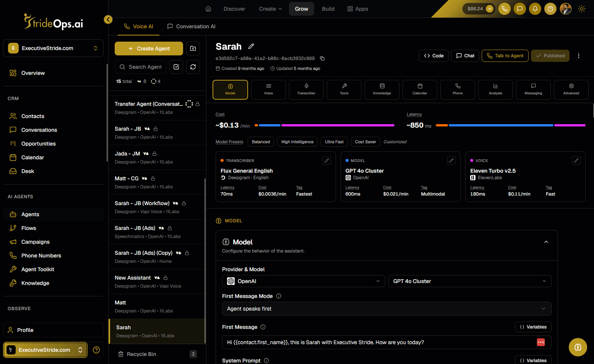Click the pencil icon next to Sarah's name
Viewport: 594px width, 364px height.
click(251, 46)
